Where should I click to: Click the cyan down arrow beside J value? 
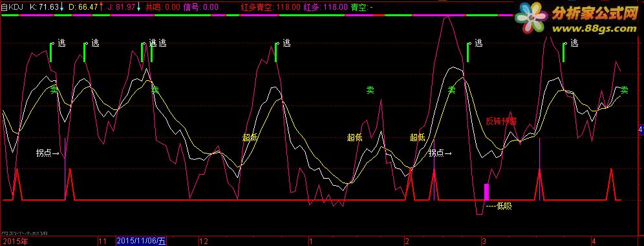click(139, 6)
